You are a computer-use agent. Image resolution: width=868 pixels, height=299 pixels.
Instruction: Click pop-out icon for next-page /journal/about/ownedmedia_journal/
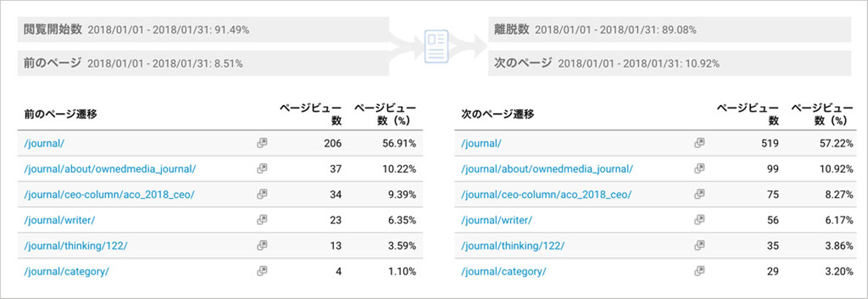[x=699, y=169]
